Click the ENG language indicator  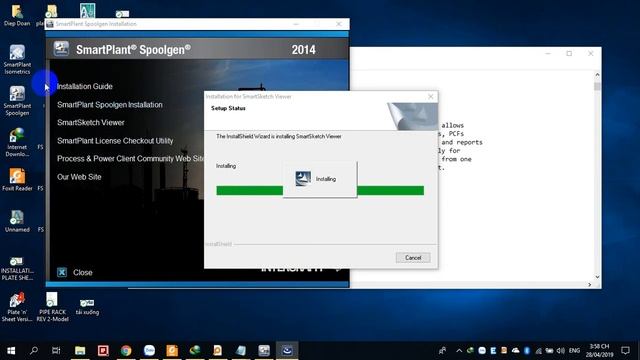574,351
